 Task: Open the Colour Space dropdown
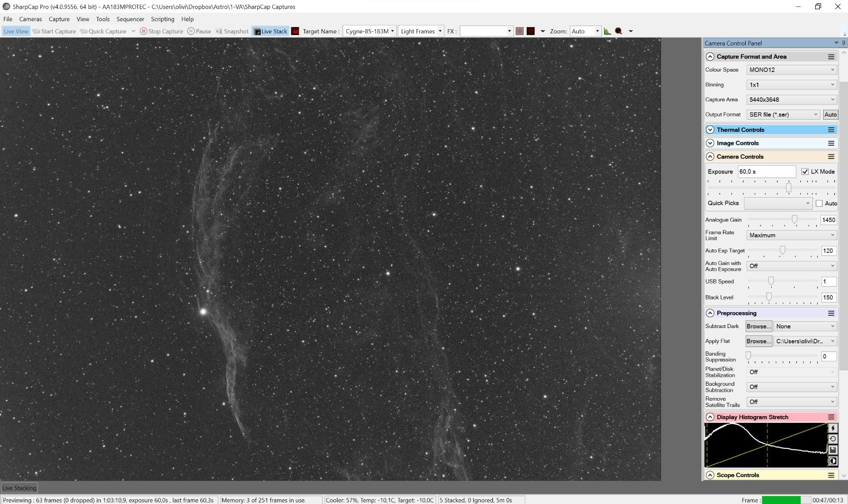(x=791, y=70)
